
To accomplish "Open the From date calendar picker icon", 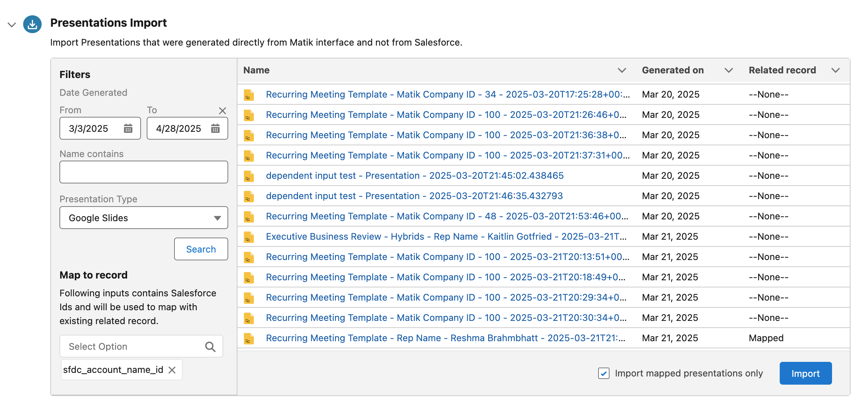I will 128,128.
